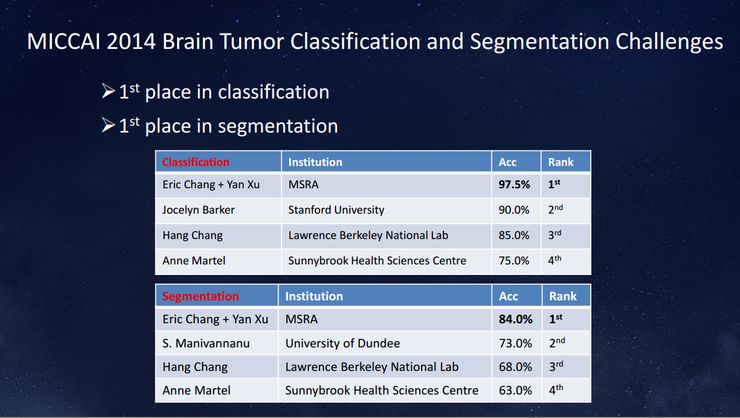The height and width of the screenshot is (418, 740).
Task: Click the "63.0%" accuracy value
Action: 515,391
